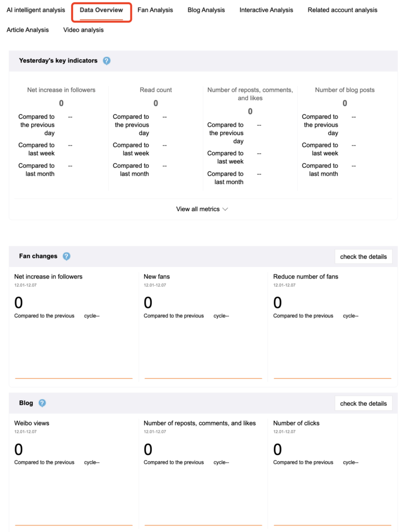Open the AI intelligent analysis tab
402x532 pixels.
[36, 10]
